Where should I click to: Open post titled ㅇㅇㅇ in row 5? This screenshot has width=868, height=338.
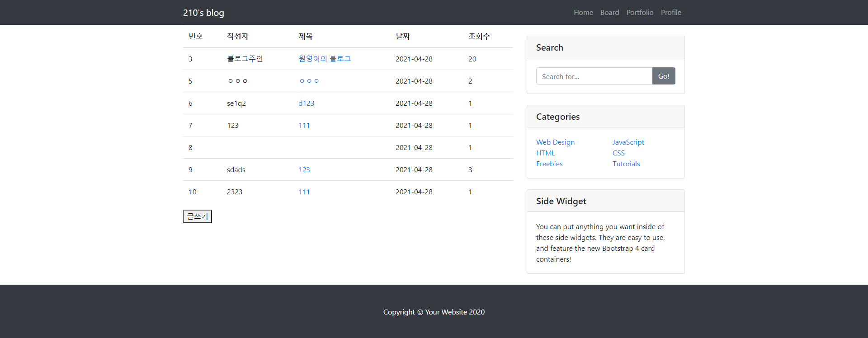309,81
